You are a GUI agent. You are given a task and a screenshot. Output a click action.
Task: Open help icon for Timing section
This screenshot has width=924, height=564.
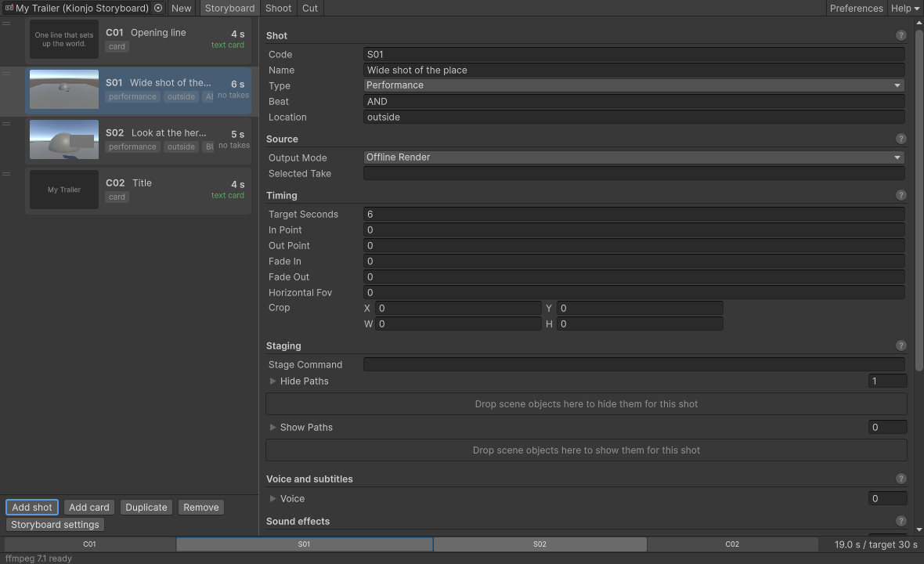901,195
